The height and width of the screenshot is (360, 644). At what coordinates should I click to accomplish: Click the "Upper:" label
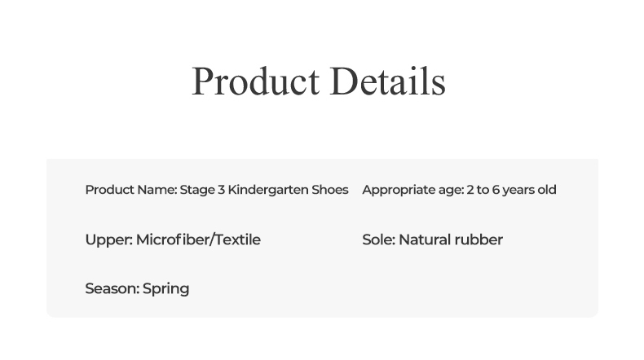pyautogui.click(x=108, y=239)
